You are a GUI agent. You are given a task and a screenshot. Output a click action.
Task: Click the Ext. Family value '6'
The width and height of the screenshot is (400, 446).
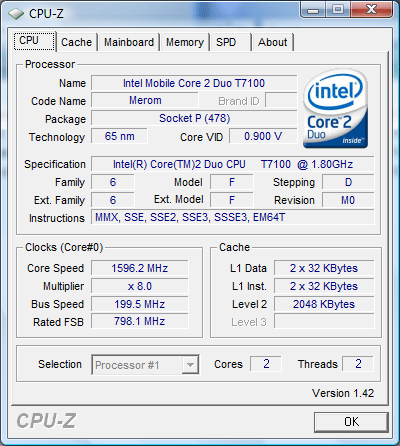click(x=113, y=200)
